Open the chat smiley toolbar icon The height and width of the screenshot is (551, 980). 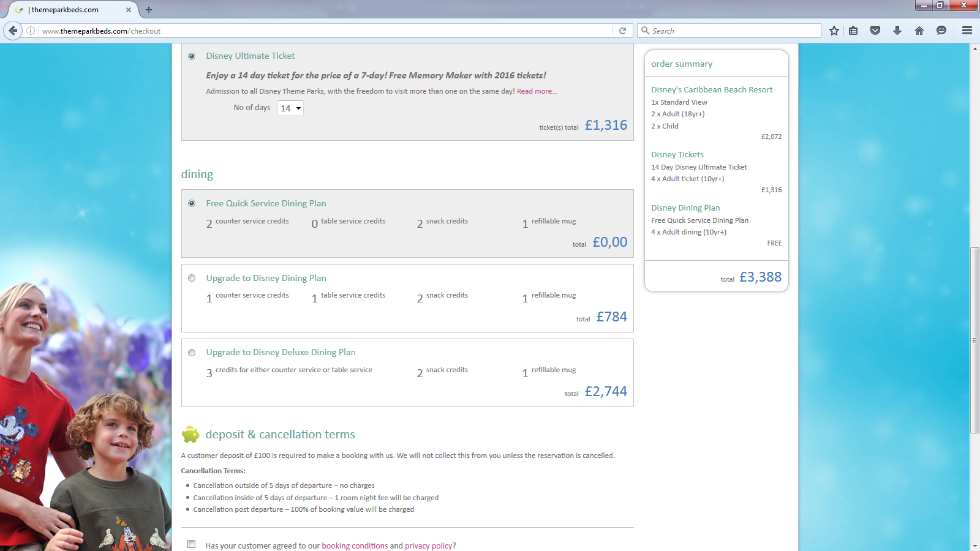point(941,31)
